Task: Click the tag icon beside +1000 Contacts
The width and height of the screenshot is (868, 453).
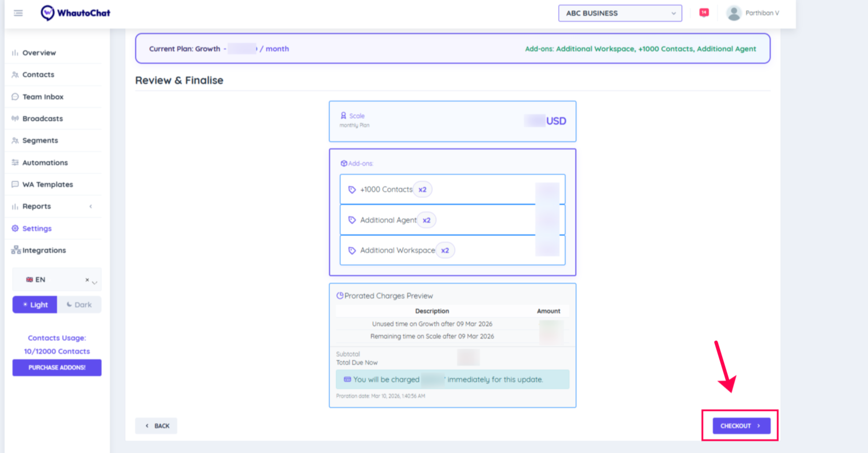Action: (x=352, y=190)
